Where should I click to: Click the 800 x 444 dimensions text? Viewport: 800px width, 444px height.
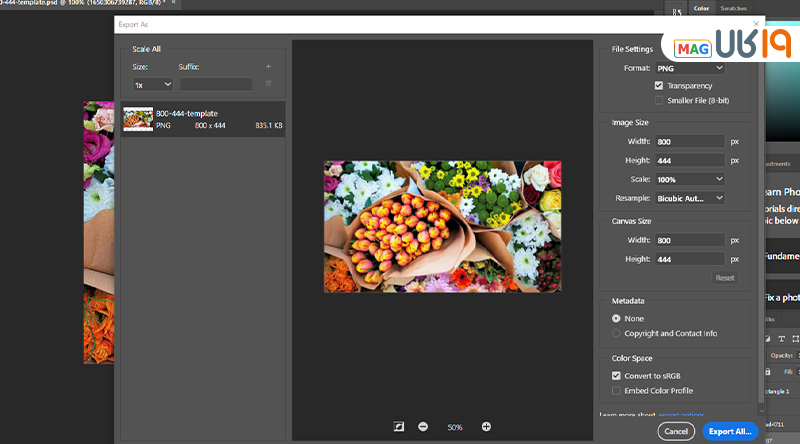[210, 125]
